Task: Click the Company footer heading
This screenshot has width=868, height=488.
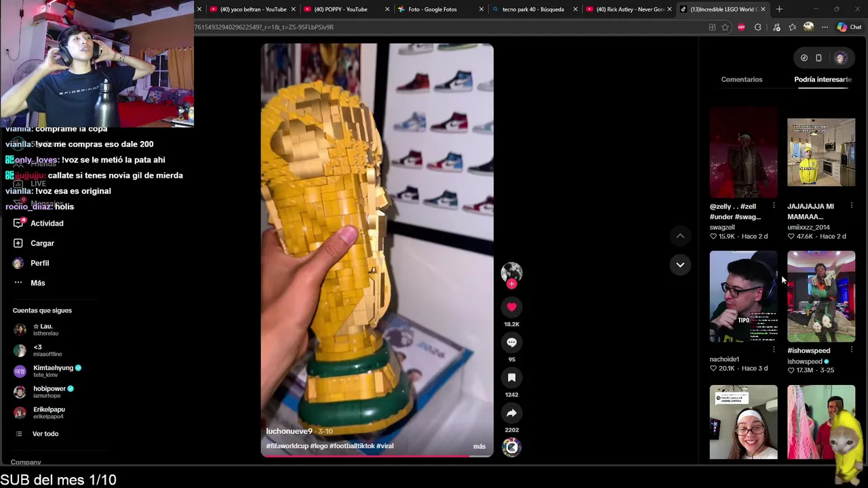Action: 26,462
